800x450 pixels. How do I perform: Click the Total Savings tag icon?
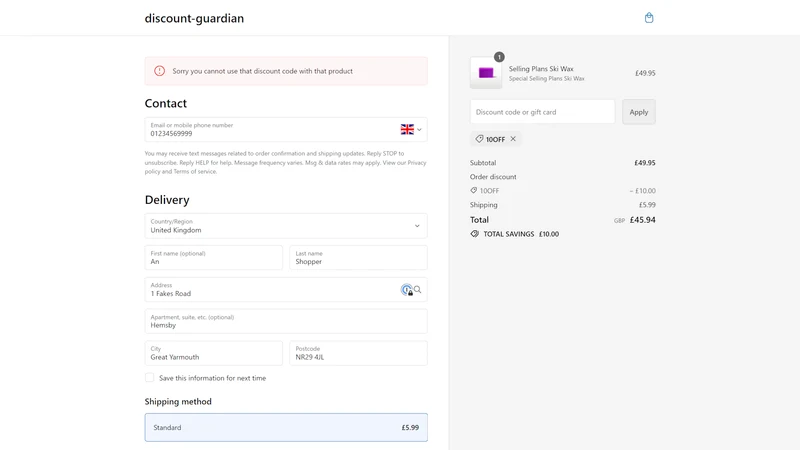point(474,234)
